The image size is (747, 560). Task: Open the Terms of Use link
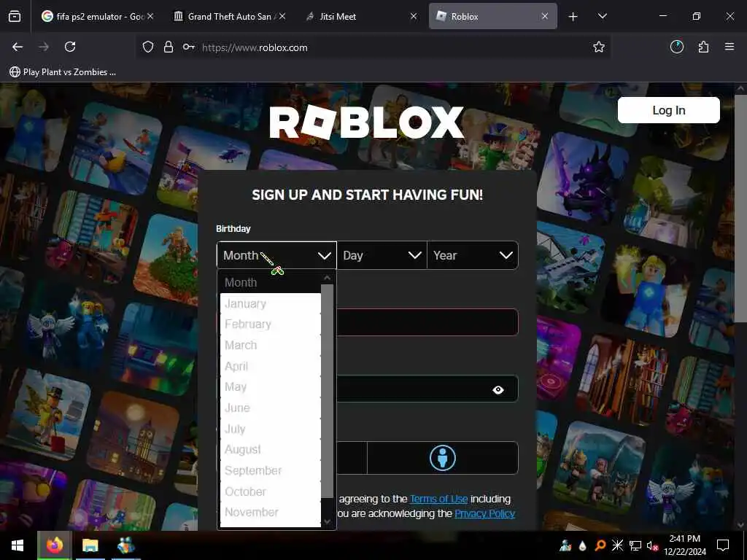(x=438, y=499)
